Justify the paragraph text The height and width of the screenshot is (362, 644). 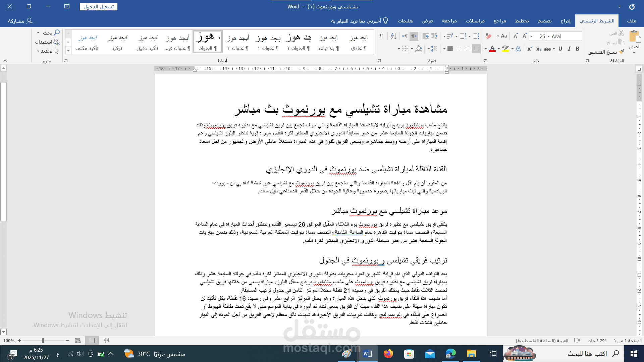(450, 49)
